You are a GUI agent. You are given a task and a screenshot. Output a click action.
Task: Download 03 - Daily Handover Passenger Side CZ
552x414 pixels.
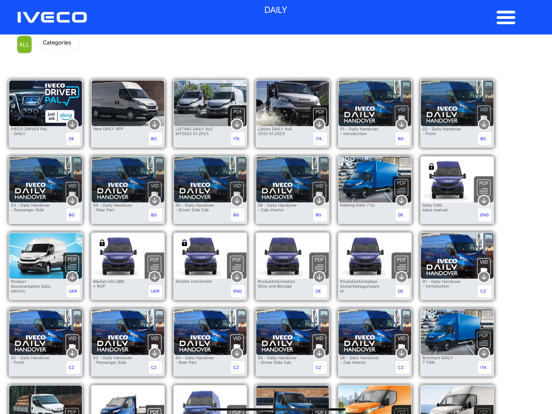pyautogui.click(x=155, y=353)
